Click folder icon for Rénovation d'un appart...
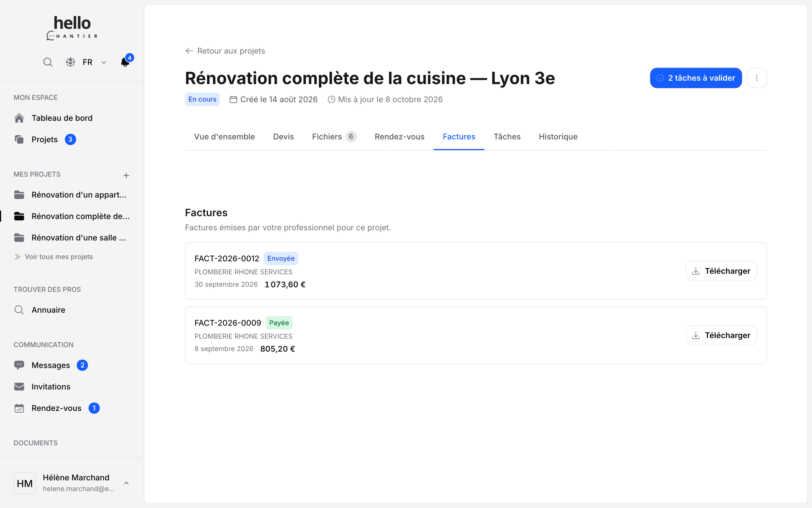The height and width of the screenshot is (508, 812). pyautogui.click(x=19, y=195)
